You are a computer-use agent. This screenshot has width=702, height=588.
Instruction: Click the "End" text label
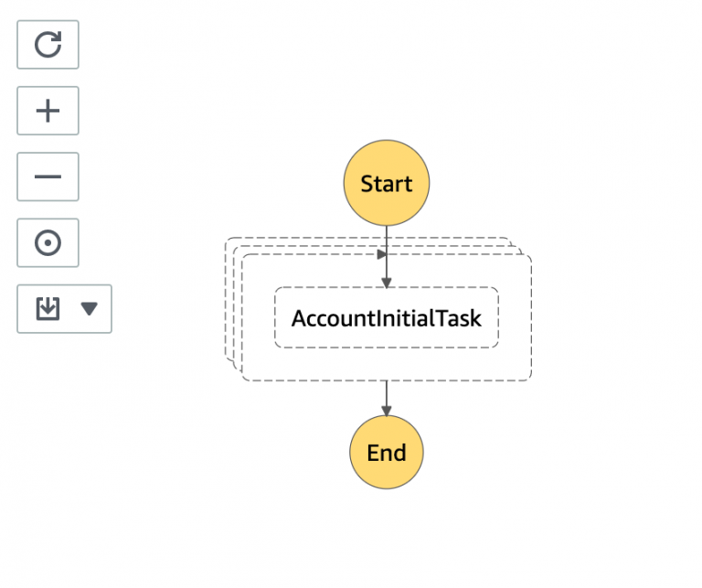click(x=386, y=453)
